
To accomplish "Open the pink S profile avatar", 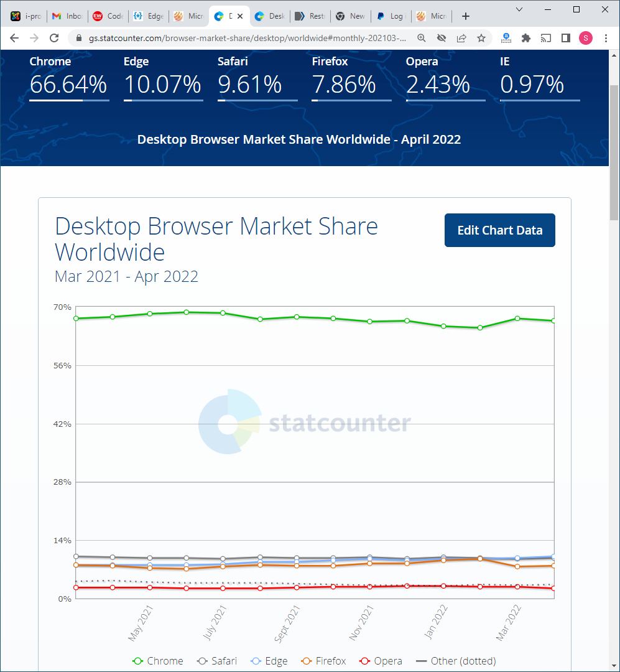I will (586, 38).
